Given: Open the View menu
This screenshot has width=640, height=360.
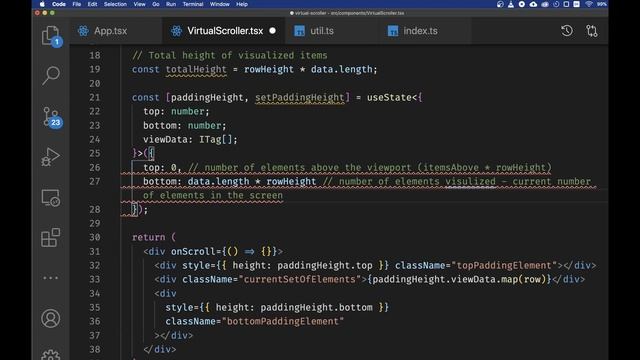Looking at the screenshot, I should [x=139, y=4].
